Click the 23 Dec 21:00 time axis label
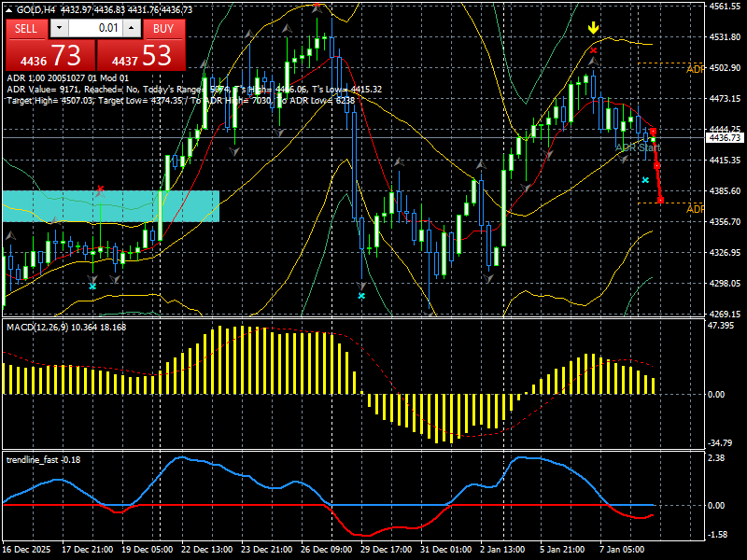This screenshot has height=560, width=747. [267, 549]
